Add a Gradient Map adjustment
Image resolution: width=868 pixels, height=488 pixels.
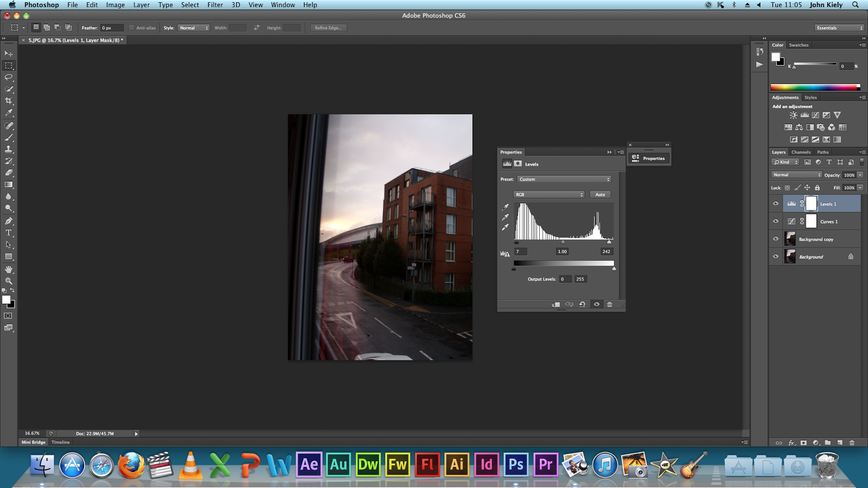(837, 139)
